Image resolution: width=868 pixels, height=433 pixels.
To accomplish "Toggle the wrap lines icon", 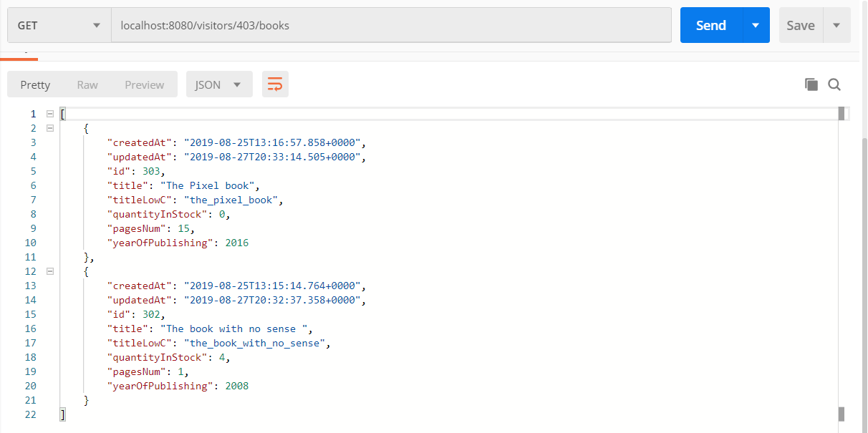I will coord(275,84).
